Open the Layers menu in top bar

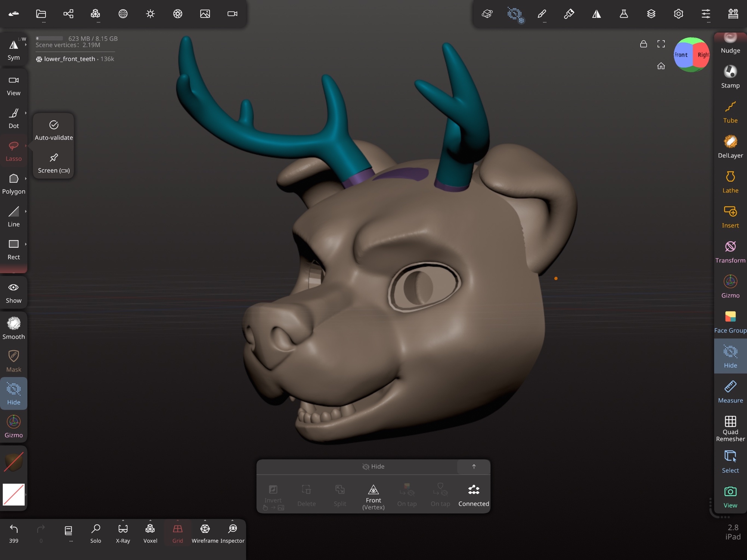tap(651, 14)
